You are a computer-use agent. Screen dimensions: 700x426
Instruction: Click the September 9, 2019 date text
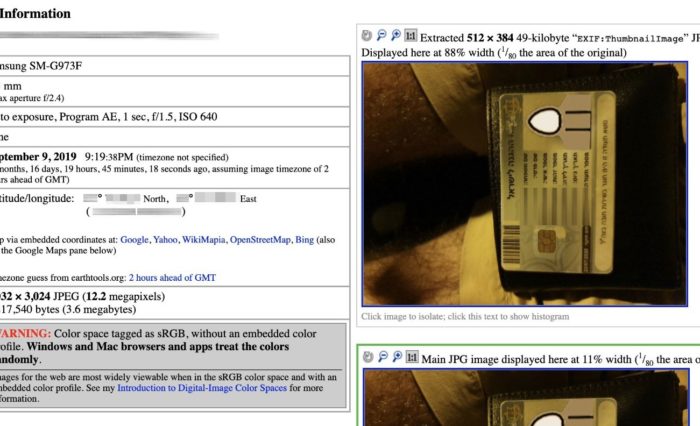click(38, 157)
